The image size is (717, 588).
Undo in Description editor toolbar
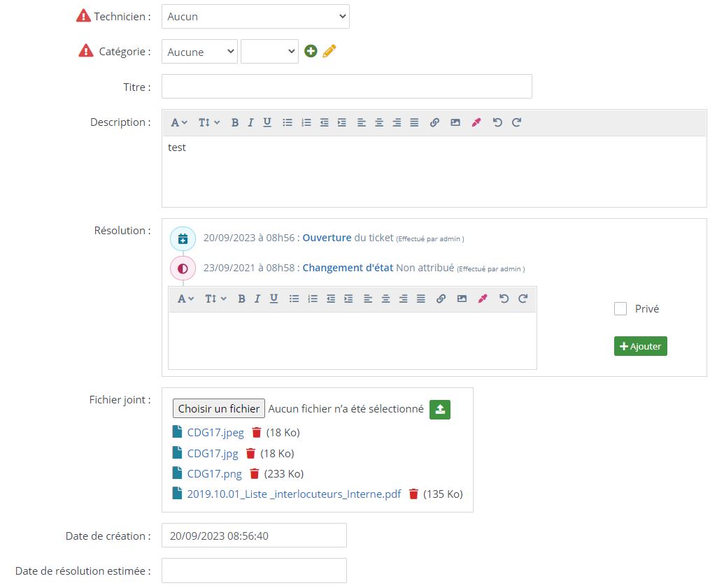(x=497, y=122)
